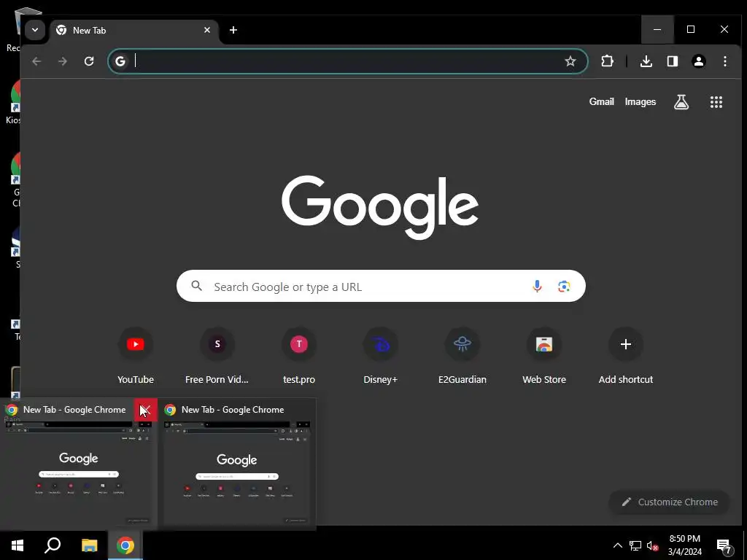Open the Windows Start menu
Screen dimensions: 747x560
tap(18, 545)
